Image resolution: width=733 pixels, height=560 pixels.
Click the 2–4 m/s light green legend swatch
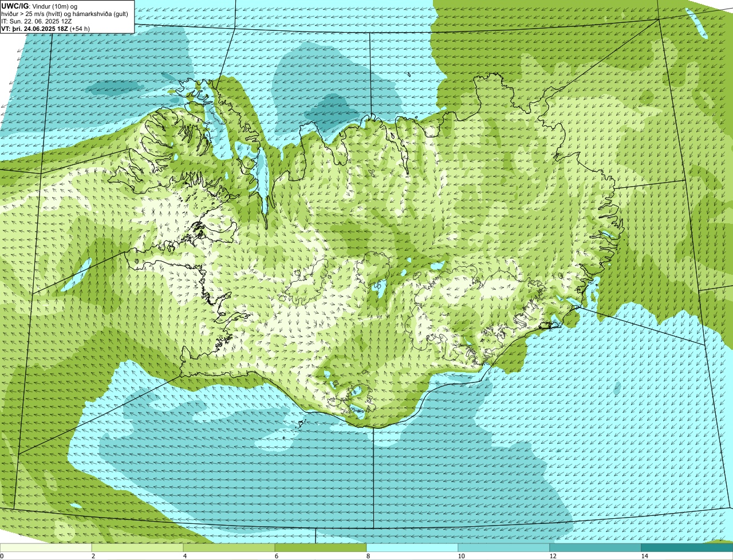[x=137, y=547]
